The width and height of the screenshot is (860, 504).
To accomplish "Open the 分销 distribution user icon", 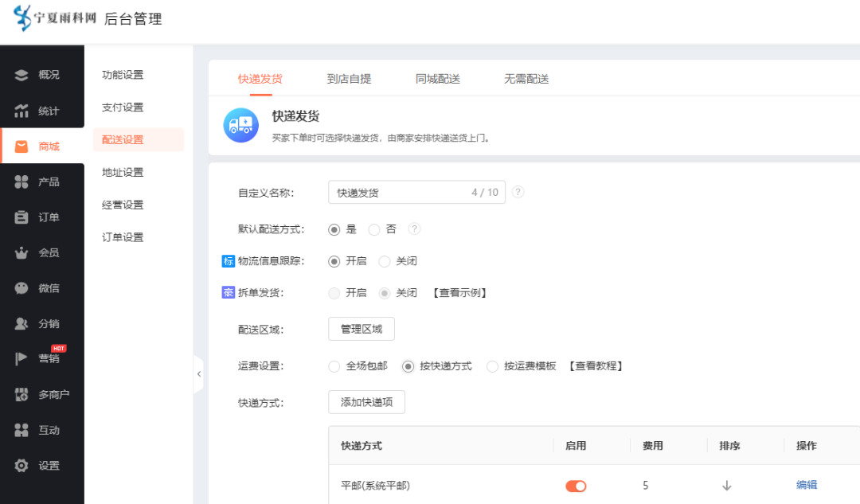I will pyautogui.click(x=21, y=323).
